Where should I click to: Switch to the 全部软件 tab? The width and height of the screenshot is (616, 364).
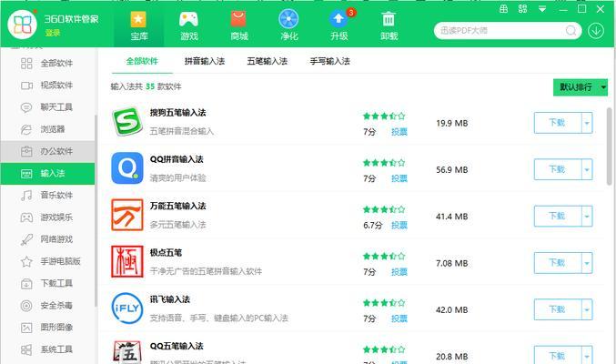tap(142, 61)
